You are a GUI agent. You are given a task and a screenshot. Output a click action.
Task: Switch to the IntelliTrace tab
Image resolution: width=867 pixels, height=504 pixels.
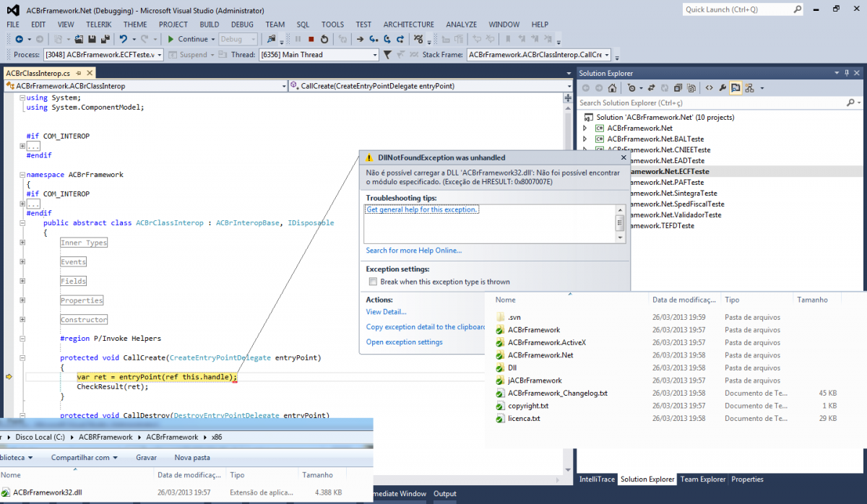(x=597, y=479)
